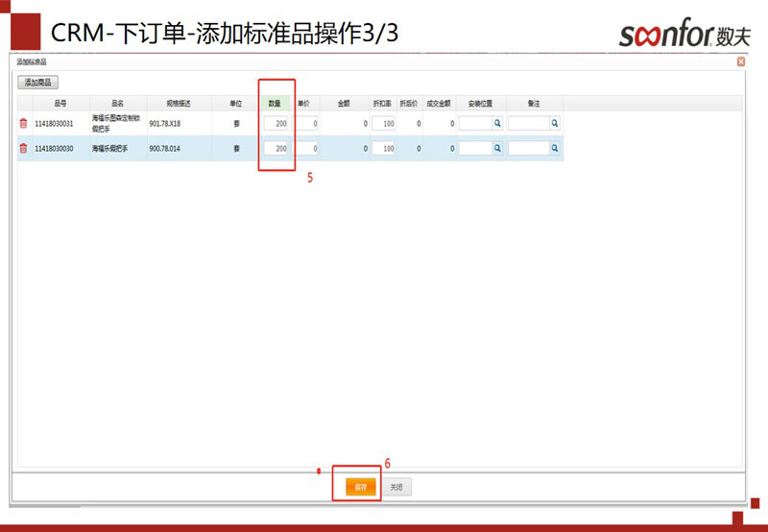The height and width of the screenshot is (532, 768).
Task: Click the 规格描述 column header
Action: [179, 103]
